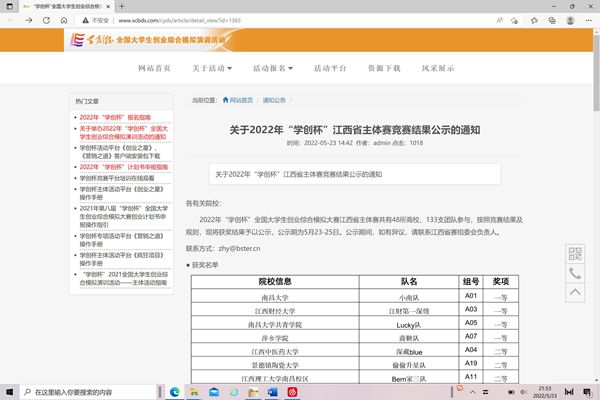This screenshot has height=400, width=600.
Task: Select the 南昌大学 table cell
Action: 275,297
